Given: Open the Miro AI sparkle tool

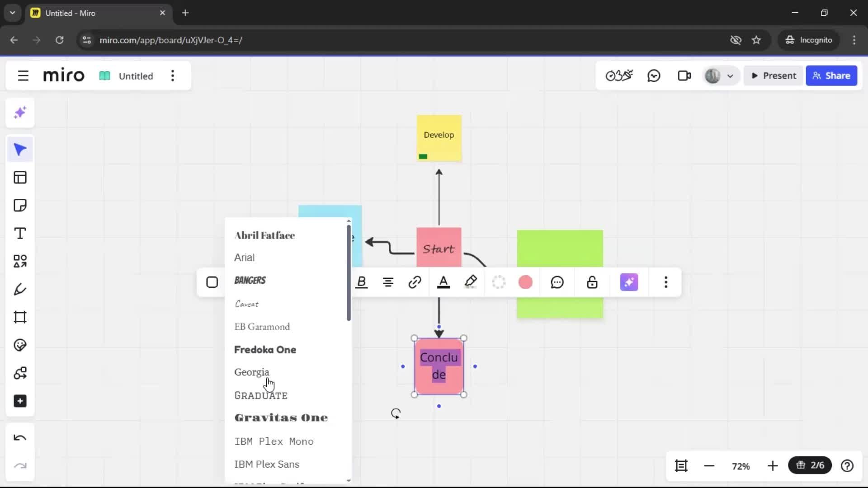Looking at the screenshot, I should pos(20,113).
